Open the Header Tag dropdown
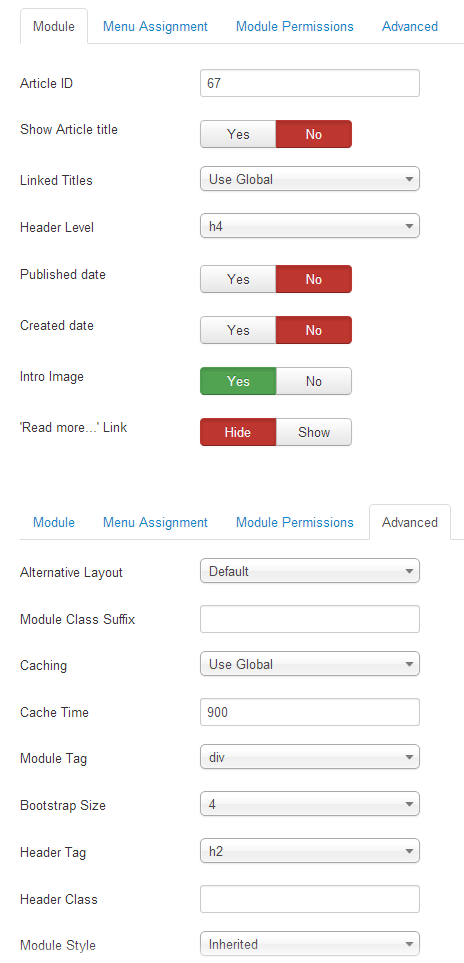Screen dimensions: 464x963 click(x=310, y=851)
